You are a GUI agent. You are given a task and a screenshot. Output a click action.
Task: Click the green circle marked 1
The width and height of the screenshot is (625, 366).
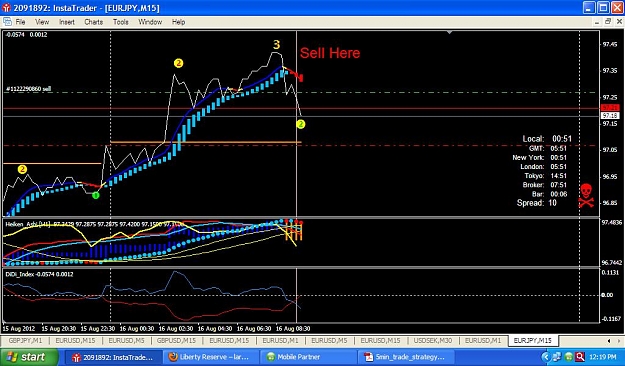[96, 195]
